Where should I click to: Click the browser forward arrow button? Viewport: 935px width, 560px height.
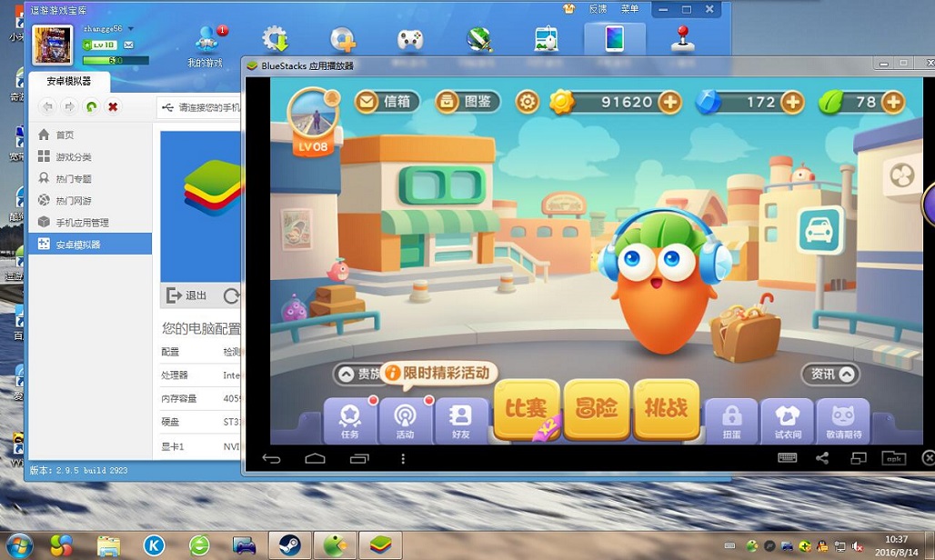click(x=69, y=106)
